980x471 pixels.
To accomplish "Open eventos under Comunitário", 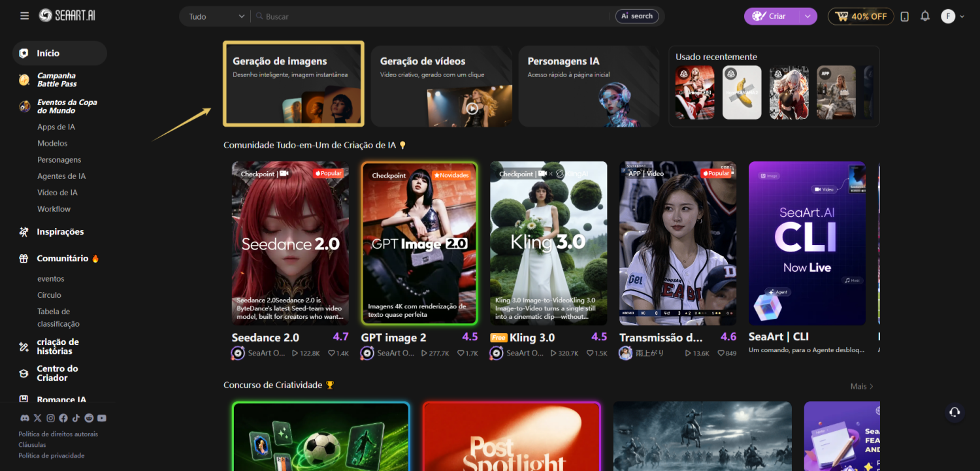I will click(x=51, y=279).
